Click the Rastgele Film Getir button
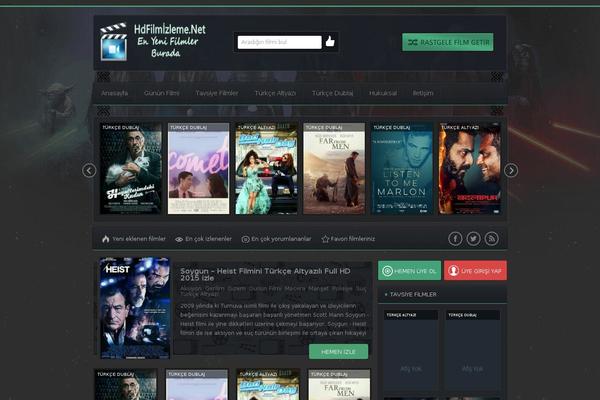 point(448,42)
